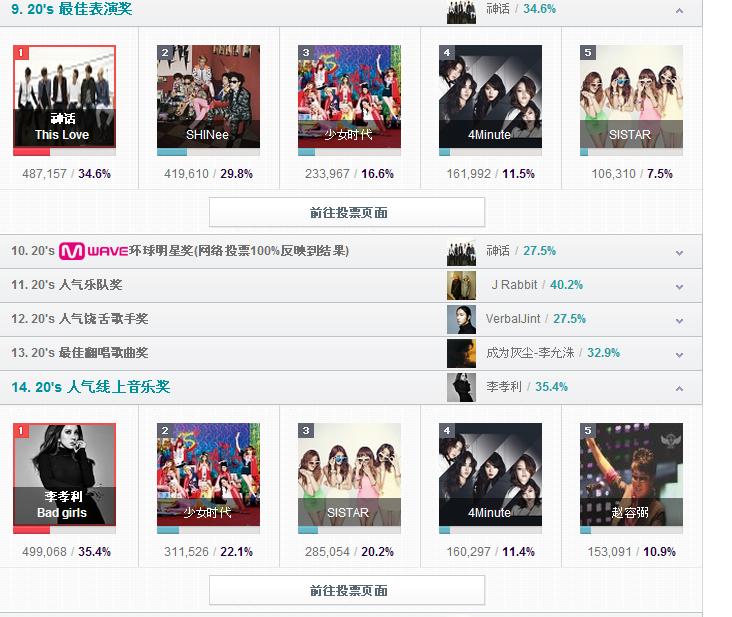Collapse category 9 最佳表演奖 arrow

point(680,10)
